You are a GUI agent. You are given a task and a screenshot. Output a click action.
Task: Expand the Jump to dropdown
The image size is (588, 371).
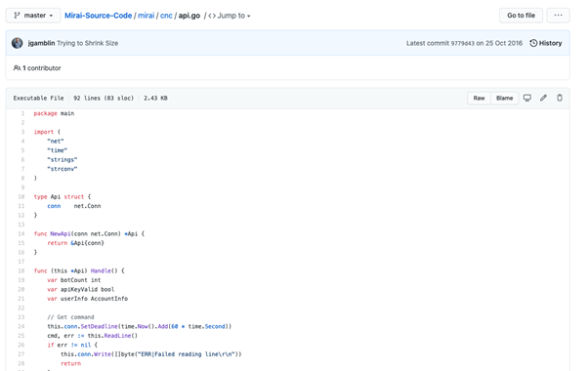230,16
